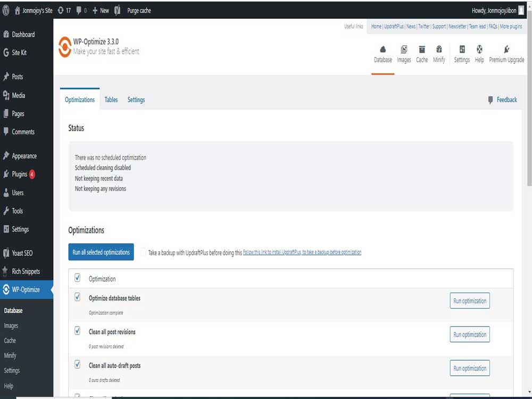Open Cache submenu under WP-Optimize
532x399 pixels.
pos(10,340)
